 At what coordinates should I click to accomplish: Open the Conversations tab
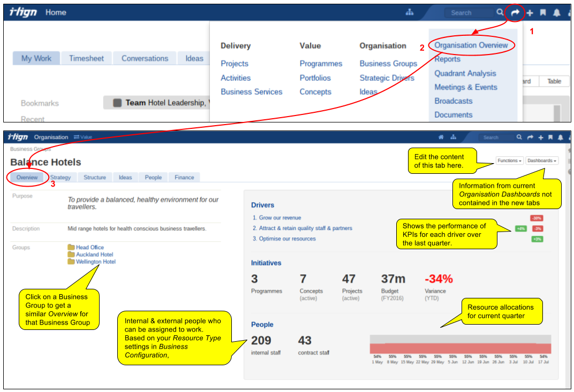(x=145, y=58)
